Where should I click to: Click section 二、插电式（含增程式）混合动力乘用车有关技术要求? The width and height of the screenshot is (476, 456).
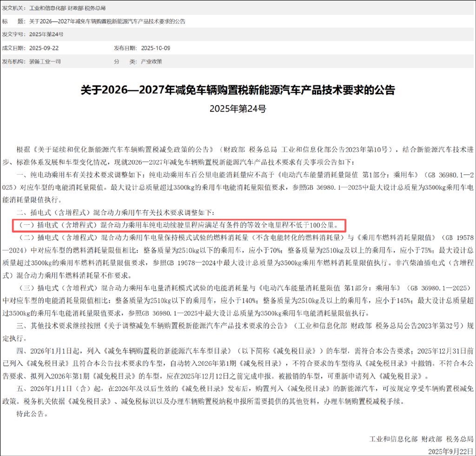point(115,212)
